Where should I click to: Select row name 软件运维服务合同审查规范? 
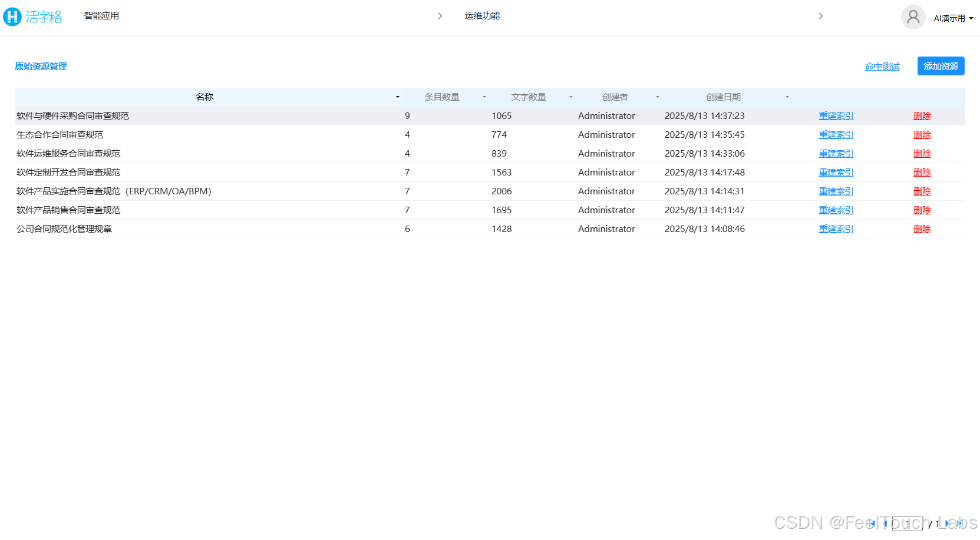tap(68, 154)
